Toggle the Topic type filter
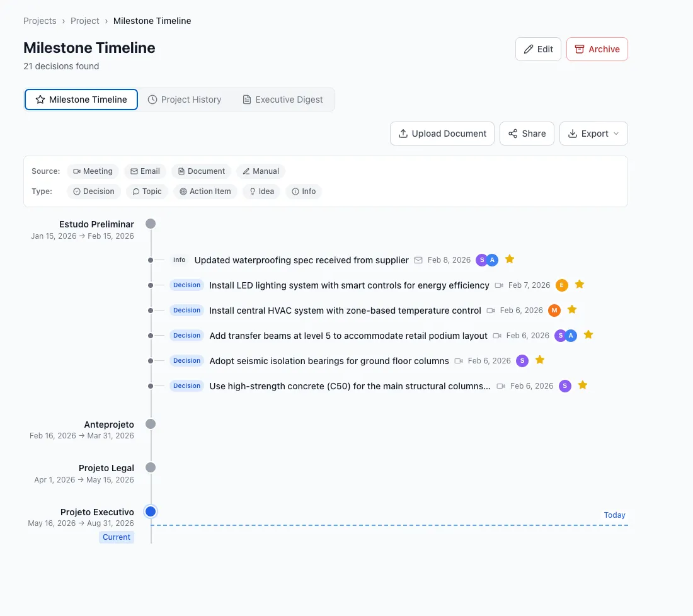The image size is (693, 616). 147,191
